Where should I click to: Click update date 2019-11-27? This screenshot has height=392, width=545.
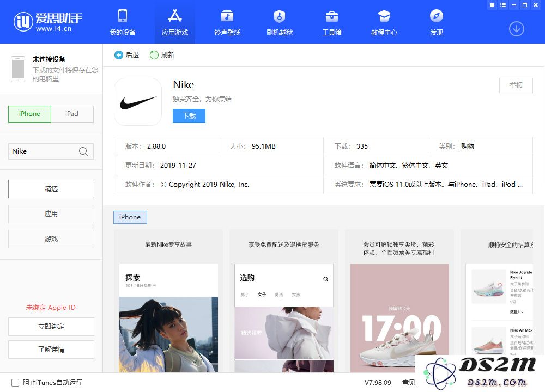point(178,166)
